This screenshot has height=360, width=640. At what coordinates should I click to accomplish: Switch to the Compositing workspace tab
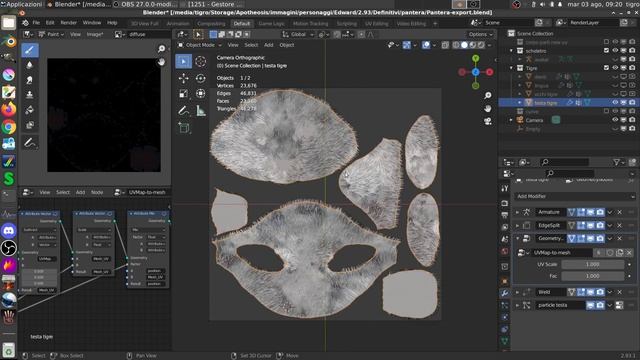point(211,23)
